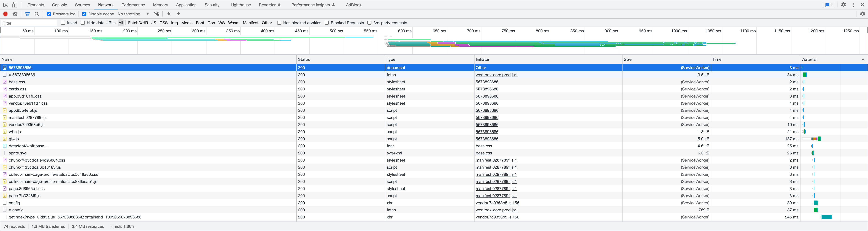This screenshot has width=868, height=231.
Task: Open manifest.0287789f.js:1 initiator link for page.7b3348f9.js
Action: click(x=496, y=196)
